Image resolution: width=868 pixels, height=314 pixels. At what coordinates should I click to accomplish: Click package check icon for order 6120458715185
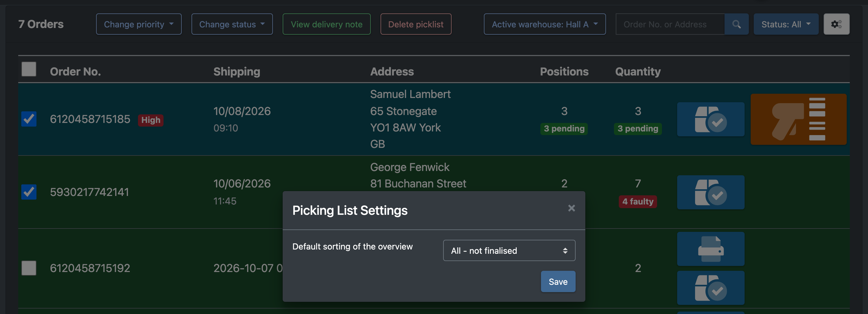(711, 119)
